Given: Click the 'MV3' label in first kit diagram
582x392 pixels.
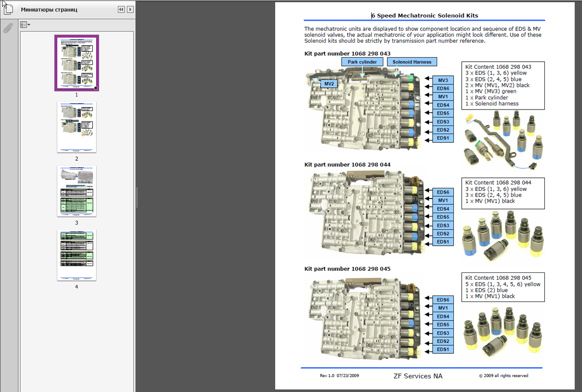Looking at the screenshot, I should [443, 80].
